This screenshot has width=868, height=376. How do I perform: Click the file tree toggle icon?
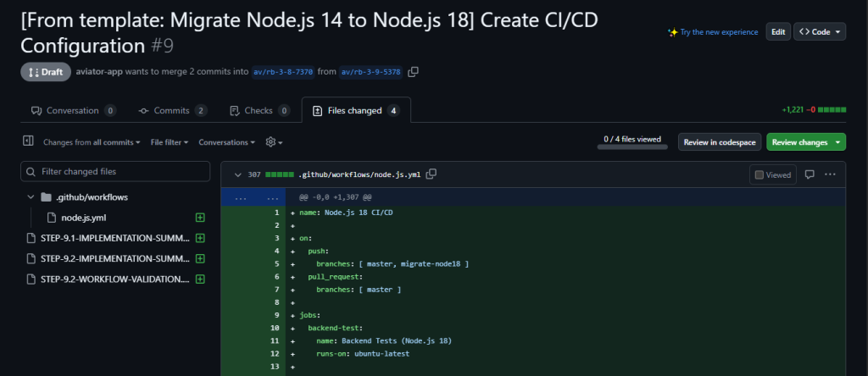tap(28, 141)
